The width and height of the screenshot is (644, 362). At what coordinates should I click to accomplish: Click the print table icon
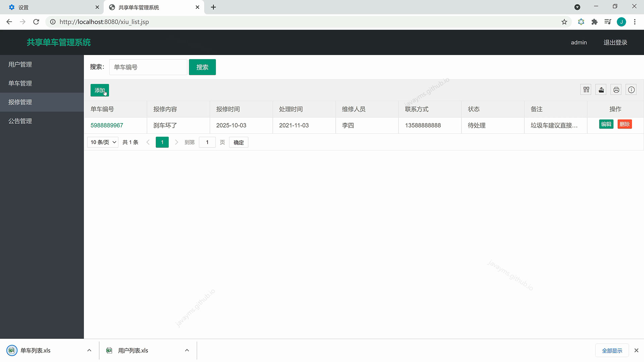coord(616,89)
